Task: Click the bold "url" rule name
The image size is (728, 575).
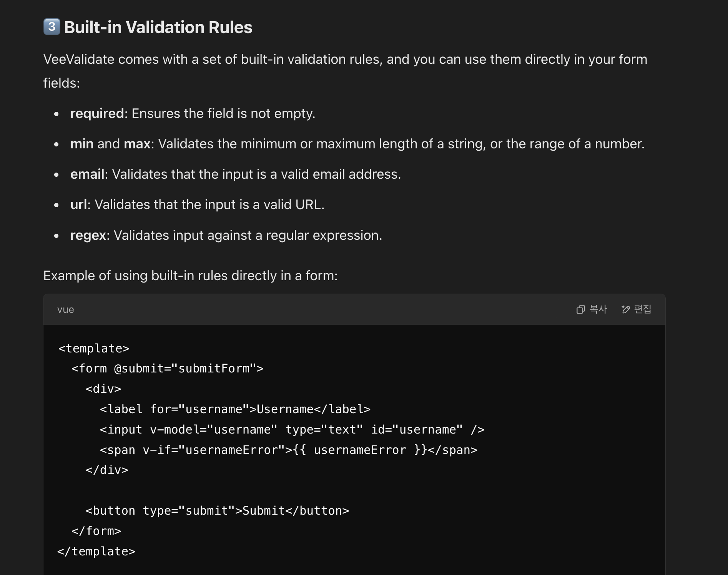Action: click(x=79, y=204)
